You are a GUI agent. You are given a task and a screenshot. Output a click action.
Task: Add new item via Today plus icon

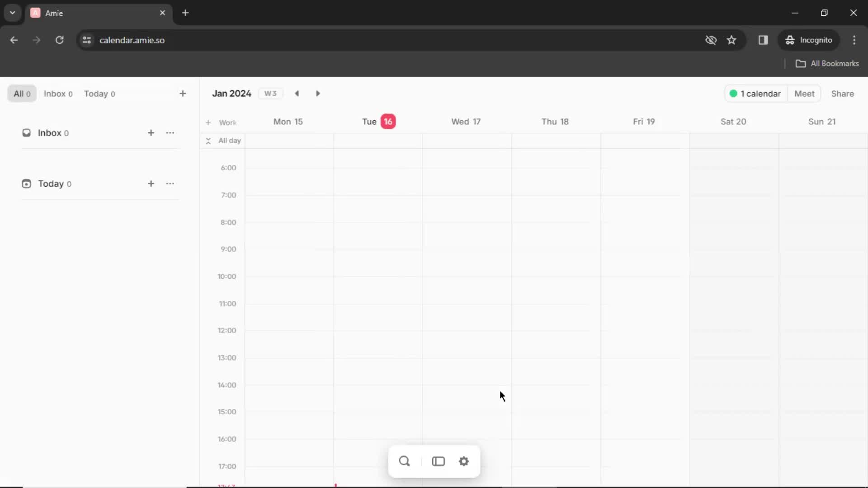click(x=150, y=183)
